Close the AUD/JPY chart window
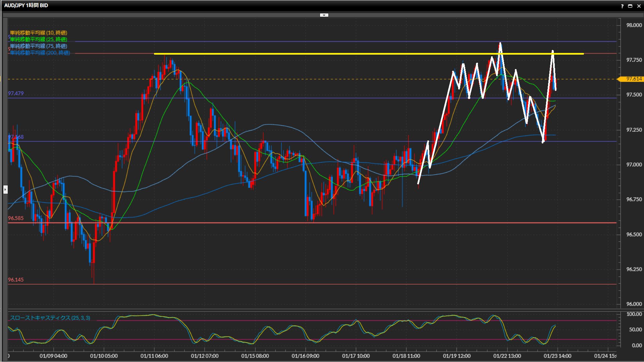 (x=639, y=6)
